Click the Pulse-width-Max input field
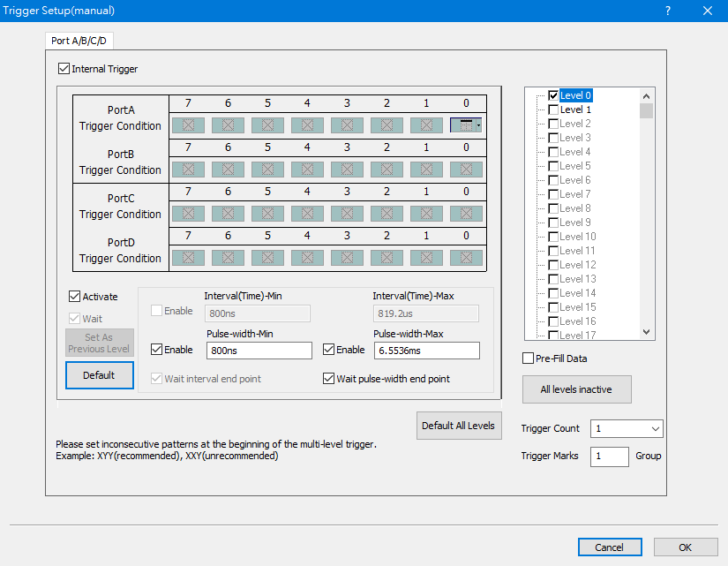The height and width of the screenshot is (566, 728). tap(427, 351)
